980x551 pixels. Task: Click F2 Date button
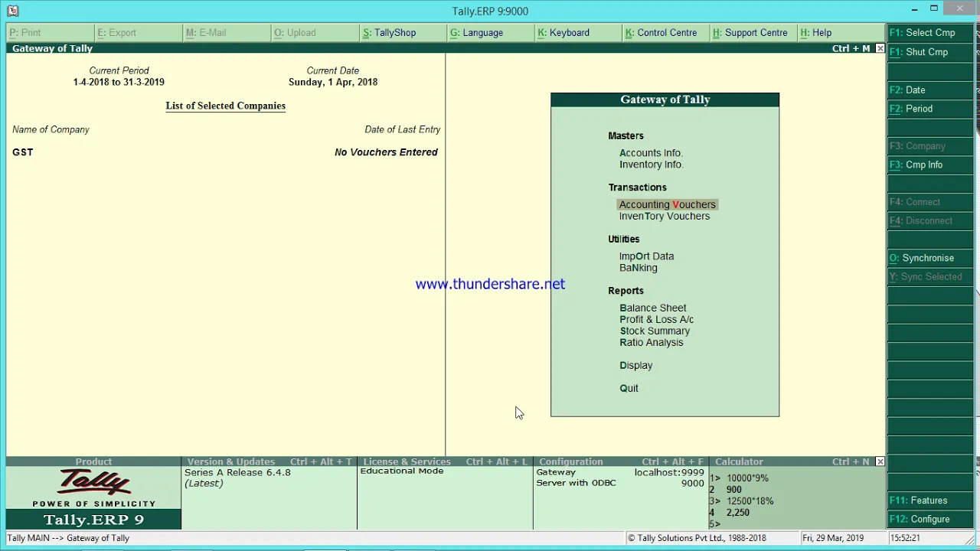coord(929,90)
